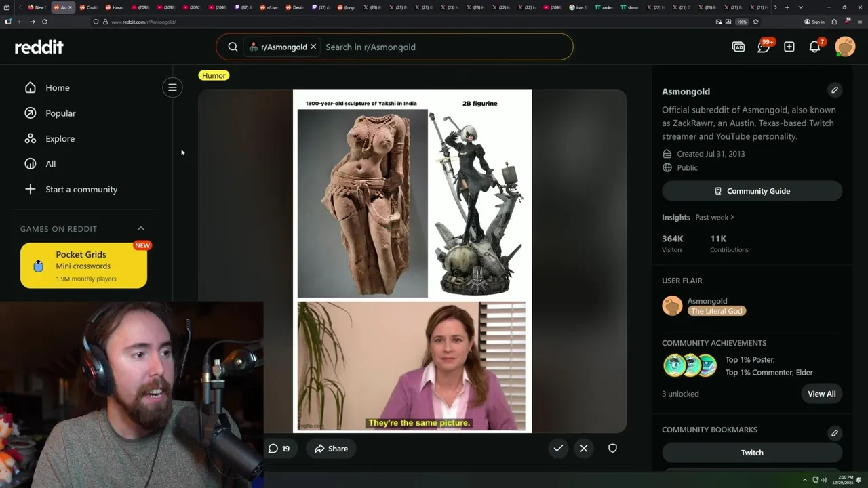
Task: Click the Created Jul 31, 2013 text
Action: point(711,154)
